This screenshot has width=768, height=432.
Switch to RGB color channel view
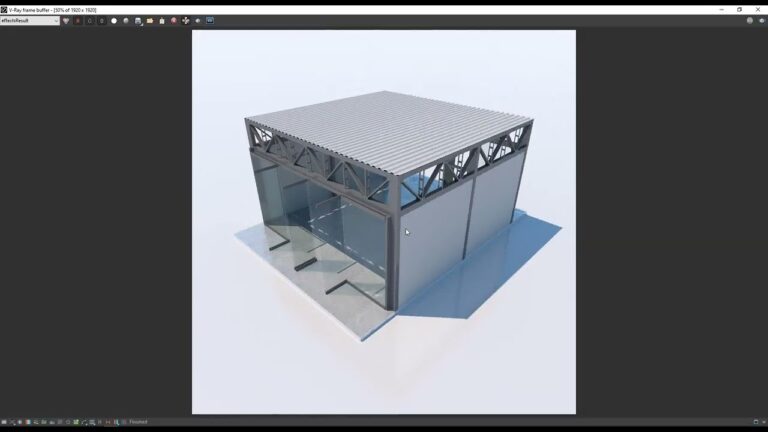pyautogui.click(x=66, y=20)
